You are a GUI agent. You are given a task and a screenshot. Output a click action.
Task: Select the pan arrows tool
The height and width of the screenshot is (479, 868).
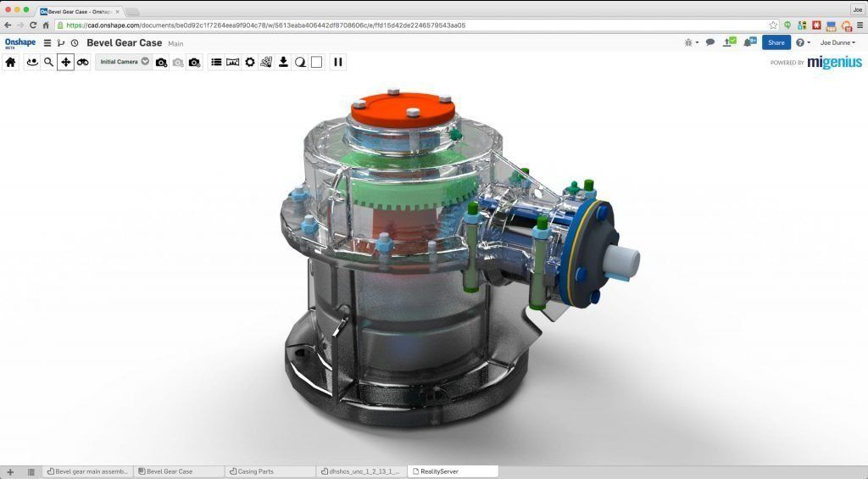click(65, 62)
